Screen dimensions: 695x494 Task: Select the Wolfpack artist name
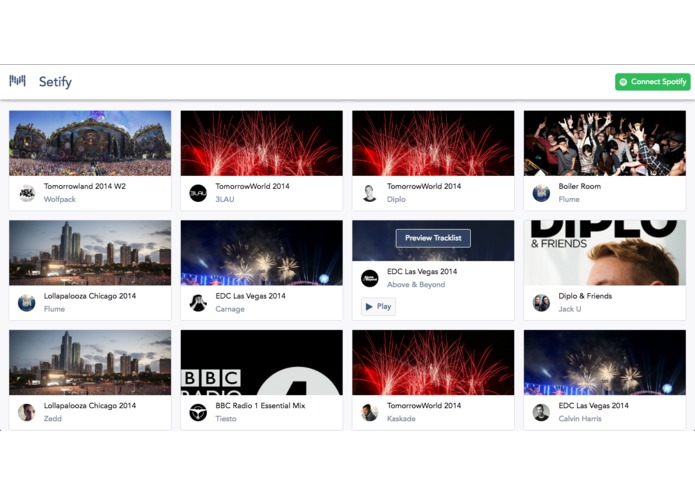tap(60, 199)
